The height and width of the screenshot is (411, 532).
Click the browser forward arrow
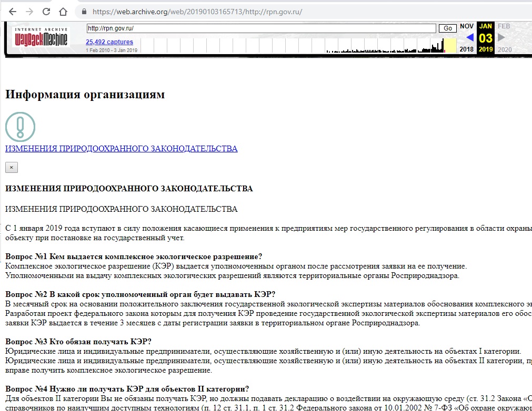29,11
